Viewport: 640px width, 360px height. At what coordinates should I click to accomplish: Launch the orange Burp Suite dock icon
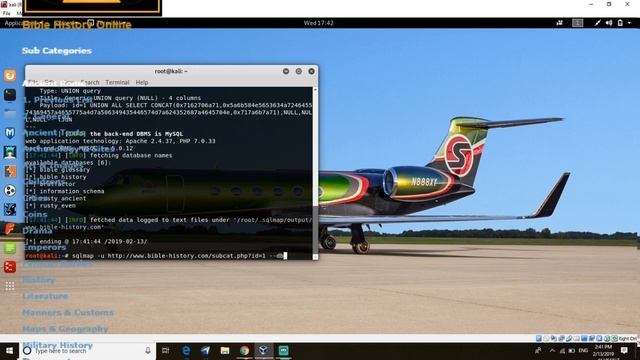click(x=10, y=171)
